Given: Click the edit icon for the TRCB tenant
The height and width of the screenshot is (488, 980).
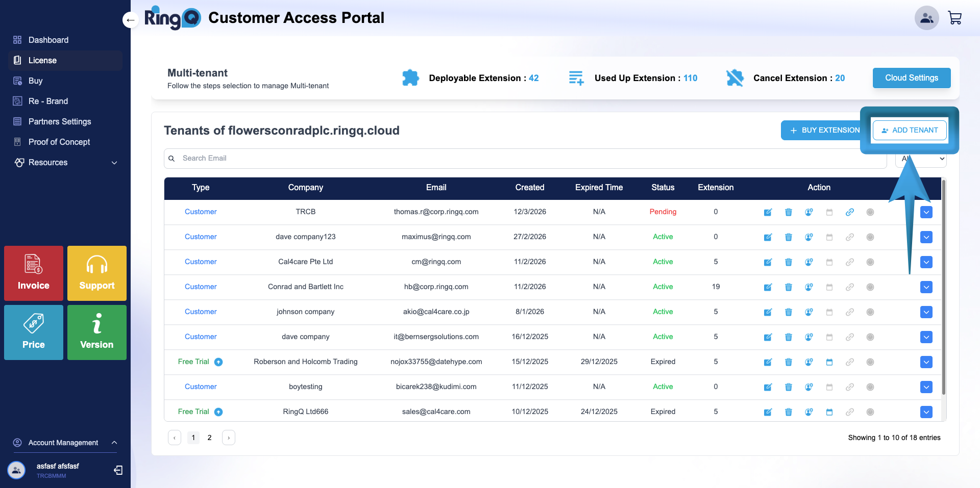Looking at the screenshot, I should pos(768,212).
